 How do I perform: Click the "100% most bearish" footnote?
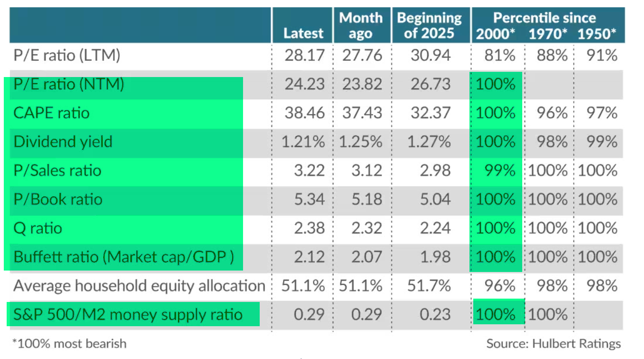(x=69, y=343)
